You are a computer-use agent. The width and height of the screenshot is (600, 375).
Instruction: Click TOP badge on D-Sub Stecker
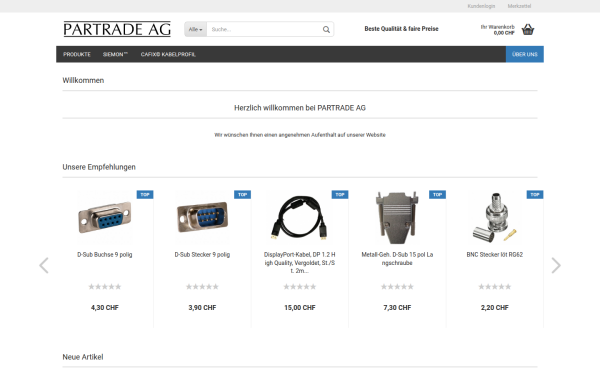[x=243, y=194]
